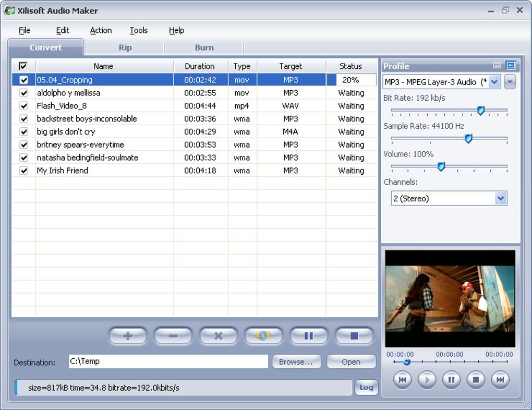The image size is (532, 410).
Task: Open the Tools menu
Action: point(139,30)
